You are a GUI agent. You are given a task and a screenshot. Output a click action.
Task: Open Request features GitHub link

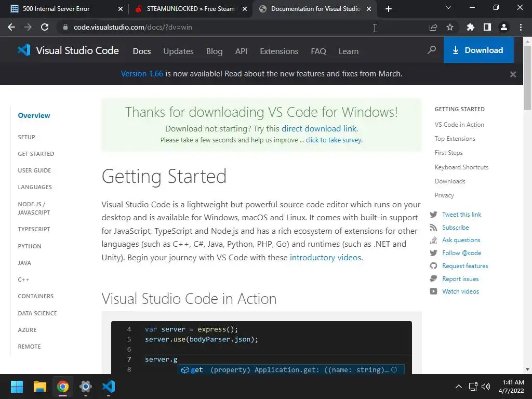pos(465,266)
